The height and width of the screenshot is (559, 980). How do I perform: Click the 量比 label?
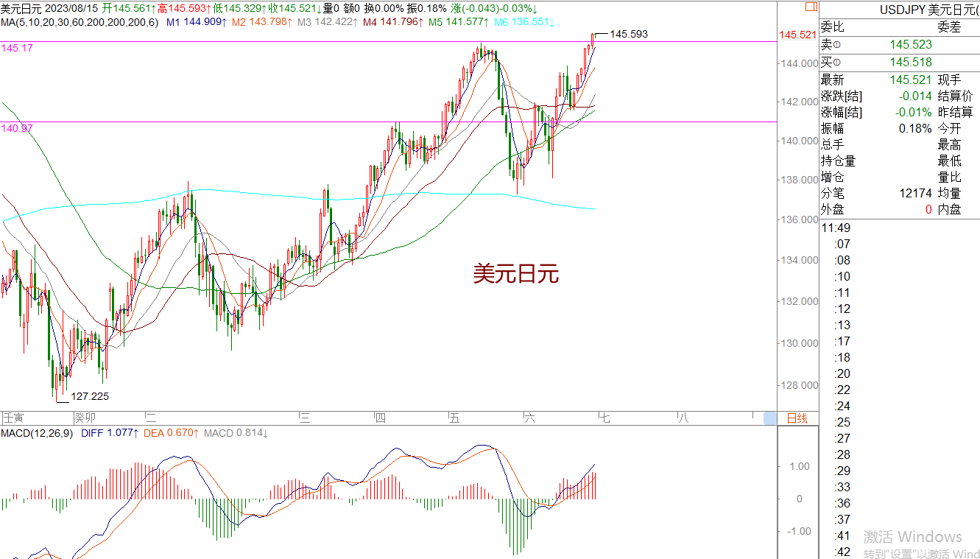[949, 177]
